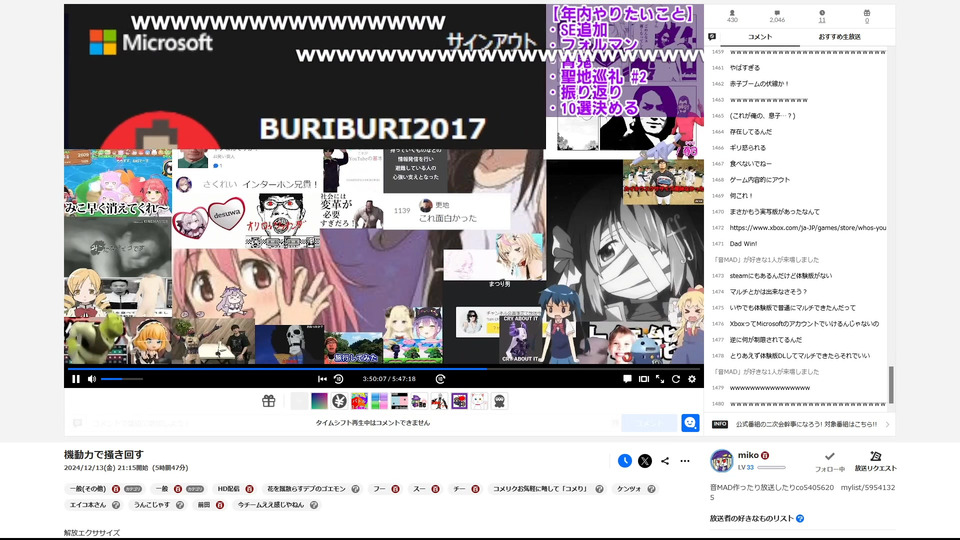The height and width of the screenshot is (540, 960).
Task: Open the three-dot more menu
Action: point(685,461)
